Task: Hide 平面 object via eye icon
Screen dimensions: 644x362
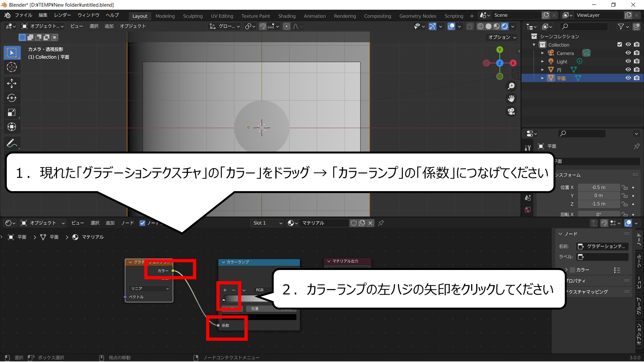Action: pyautogui.click(x=628, y=78)
